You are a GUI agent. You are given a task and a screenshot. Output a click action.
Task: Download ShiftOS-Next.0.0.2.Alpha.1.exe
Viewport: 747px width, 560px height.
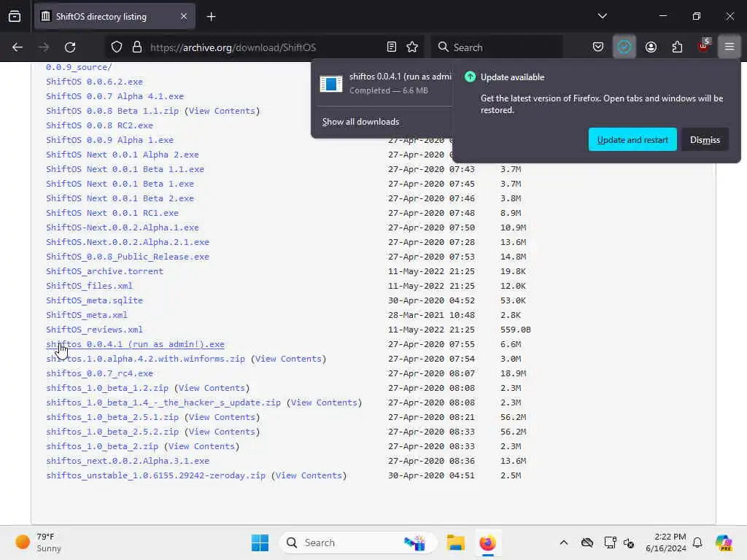point(123,227)
